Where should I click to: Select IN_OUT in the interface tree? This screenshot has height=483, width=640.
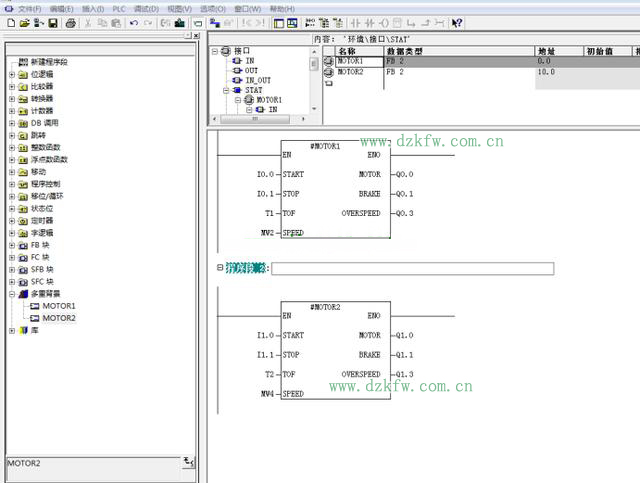(x=257, y=80)
